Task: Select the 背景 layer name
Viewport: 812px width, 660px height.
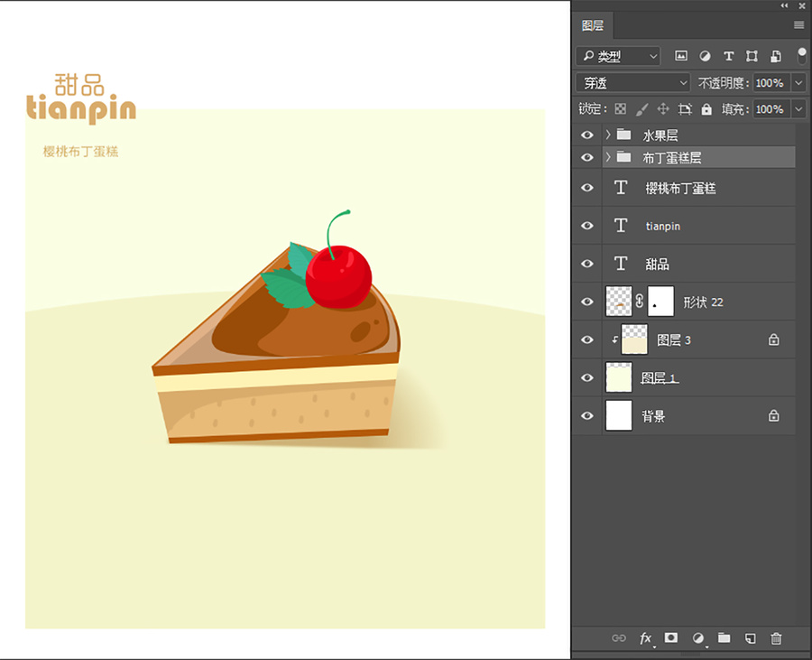Action: [653, 416]
